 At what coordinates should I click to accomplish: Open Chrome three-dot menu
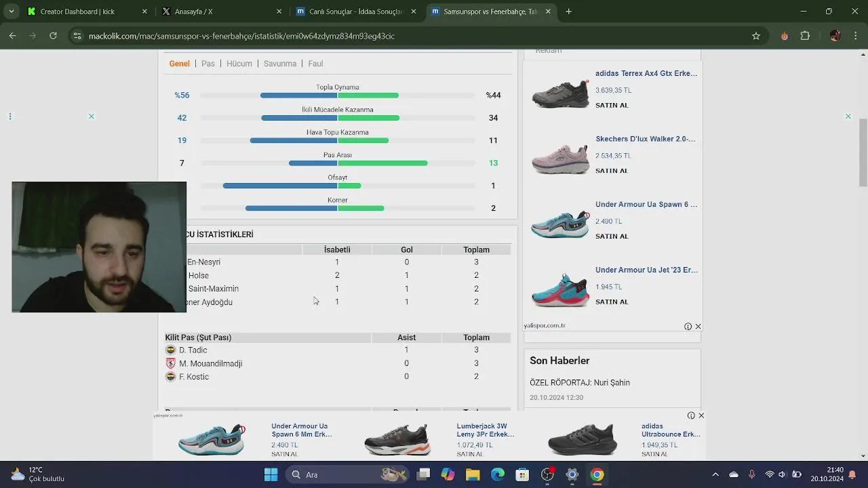click(855, 36)
